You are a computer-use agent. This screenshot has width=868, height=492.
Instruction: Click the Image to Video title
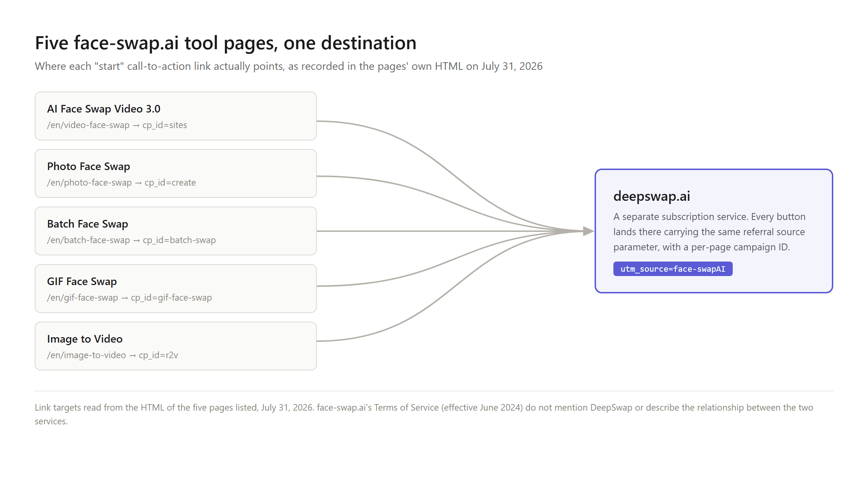[85, 339]
